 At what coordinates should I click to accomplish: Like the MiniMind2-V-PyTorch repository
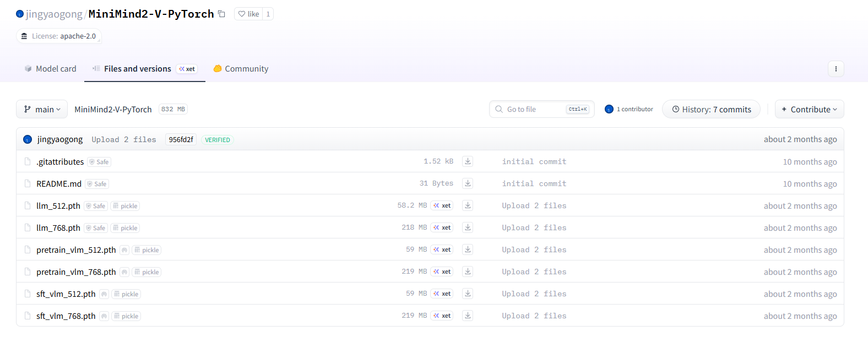pos(248,14)
